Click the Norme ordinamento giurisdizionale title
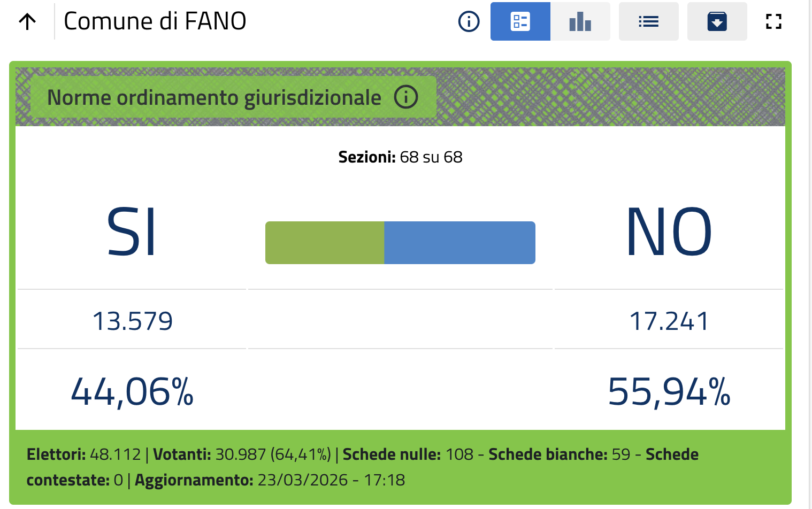The height and width of the screenshot is (509, 812). tap(214, 98)
